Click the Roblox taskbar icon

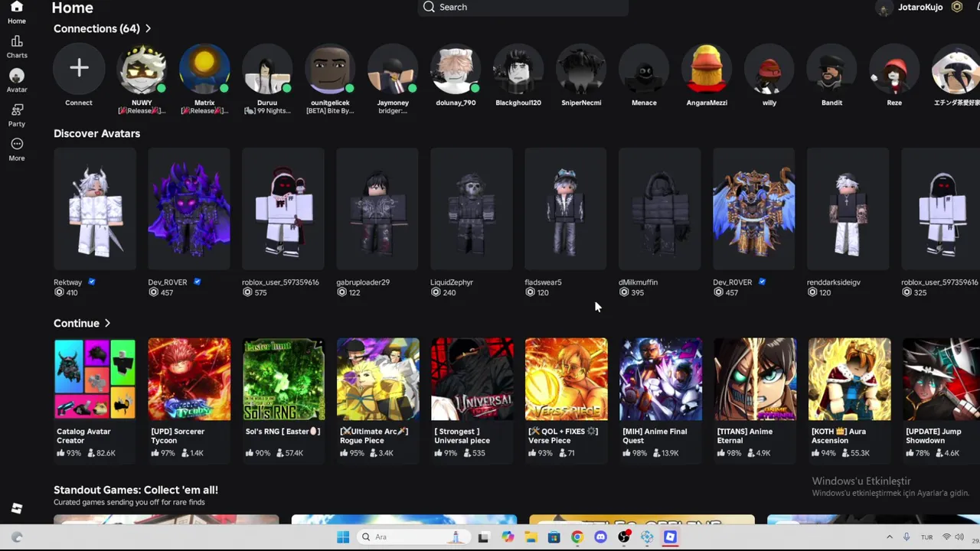[x=670, y=537]
